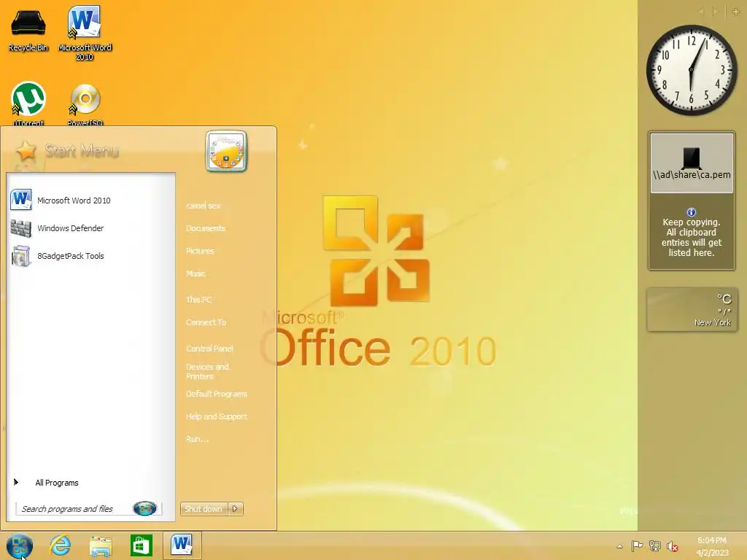The image size is (747, 560).
Task: Click the user account picture in Start Menu
Action: pyautogui.click(x=226, y=151)
